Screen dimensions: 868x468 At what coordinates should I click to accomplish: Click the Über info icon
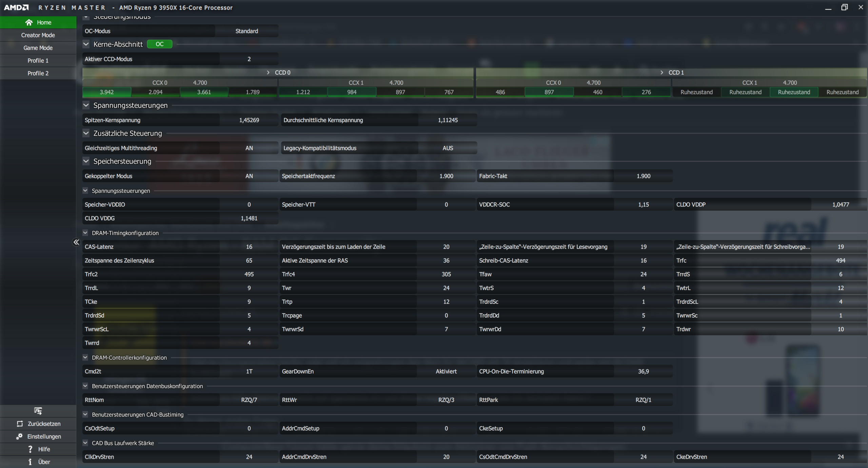point(30,462)
